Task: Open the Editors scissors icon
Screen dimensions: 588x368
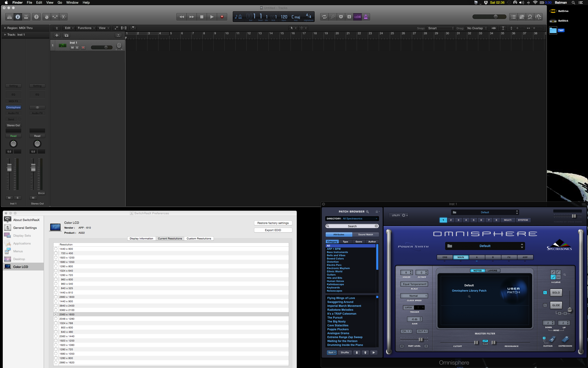Action: (x=63, y=17)
